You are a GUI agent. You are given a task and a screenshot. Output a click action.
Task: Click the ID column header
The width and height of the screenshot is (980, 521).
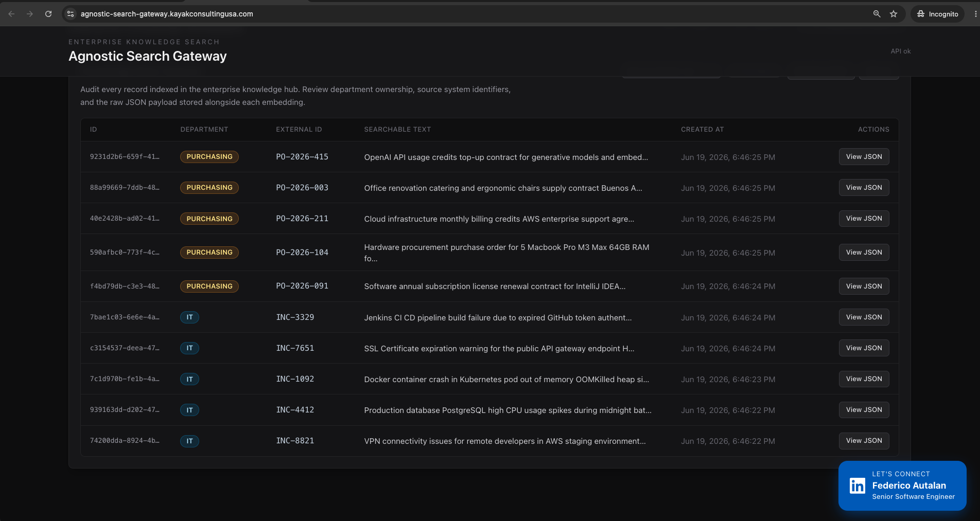coord(93,130)
